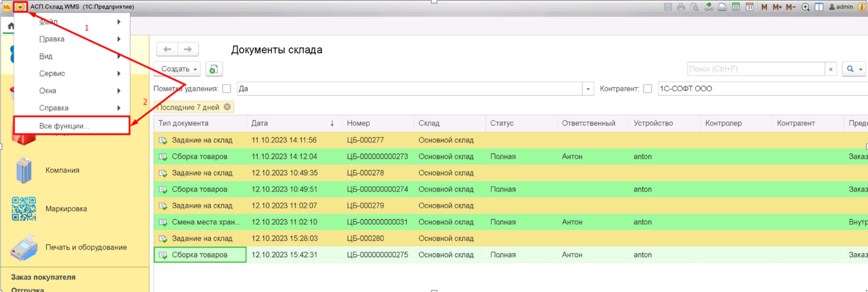The width and height of the screenshot is (868, 292).
Task: Open the Пометка удаления value dropdown
Action: (x=588, y=89)
